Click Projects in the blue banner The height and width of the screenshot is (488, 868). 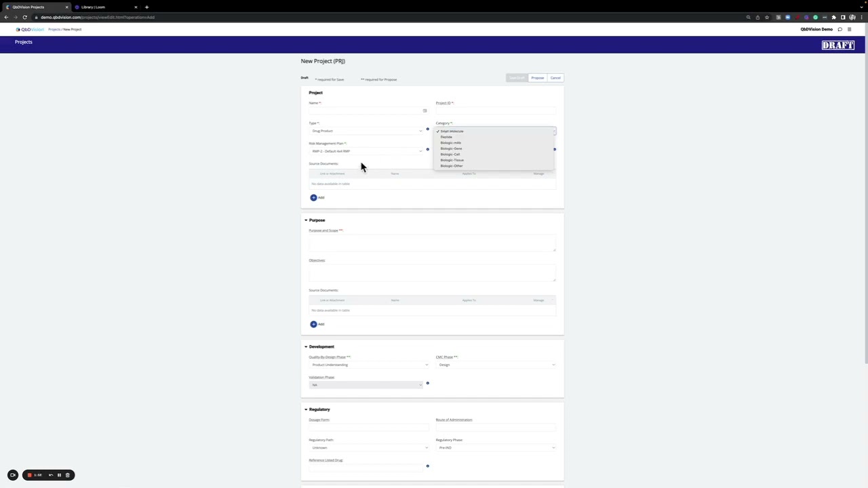pos(24,42)
